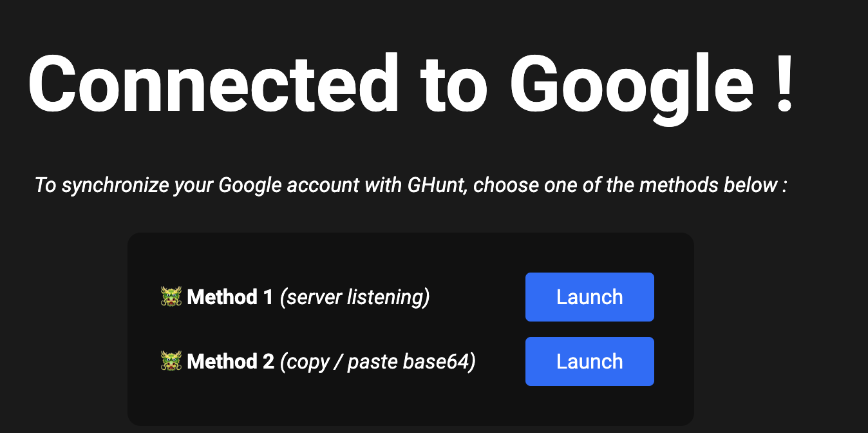Select the bold "Method 2" label
This screenshot has width=868, height=433.
[231, 361]
